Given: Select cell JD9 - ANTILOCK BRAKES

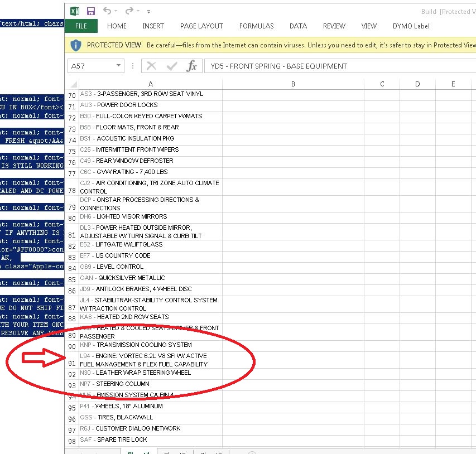Looking at the screenshot, I should (151, 291).
